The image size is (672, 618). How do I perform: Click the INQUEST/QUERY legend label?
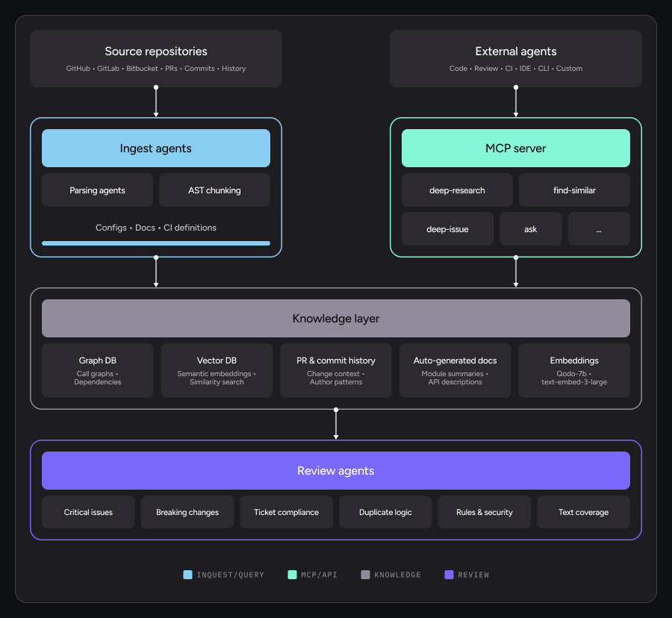(x=231, y=575)
